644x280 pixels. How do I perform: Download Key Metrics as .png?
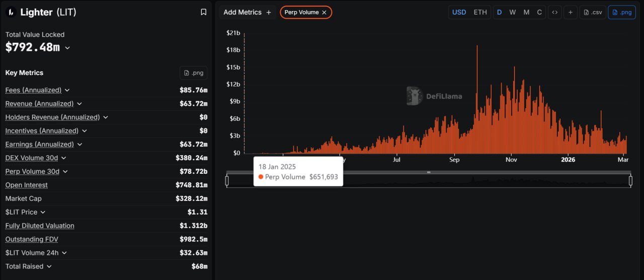pyautogui.click(x=193, y=73)
